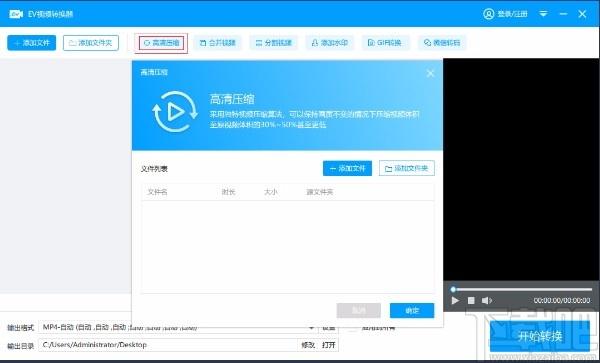Select the 微信转码 toolbar tool

coord(442,43)
